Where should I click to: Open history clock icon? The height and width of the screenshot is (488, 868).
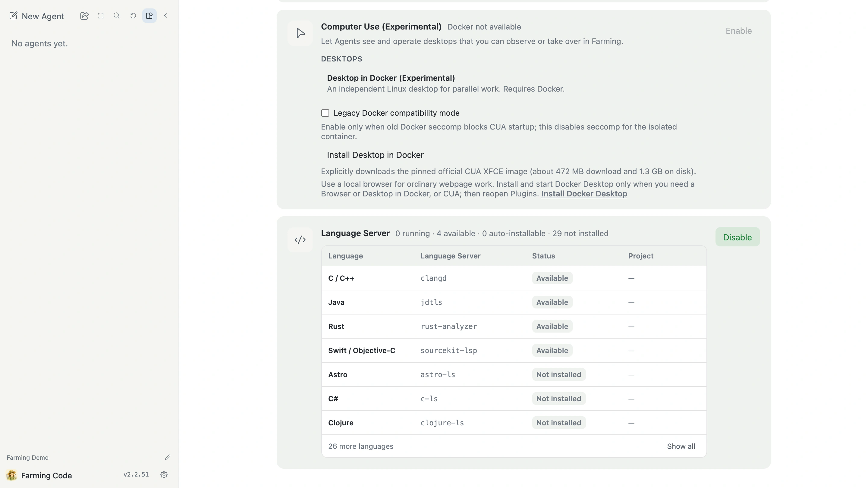pos(133,16)
